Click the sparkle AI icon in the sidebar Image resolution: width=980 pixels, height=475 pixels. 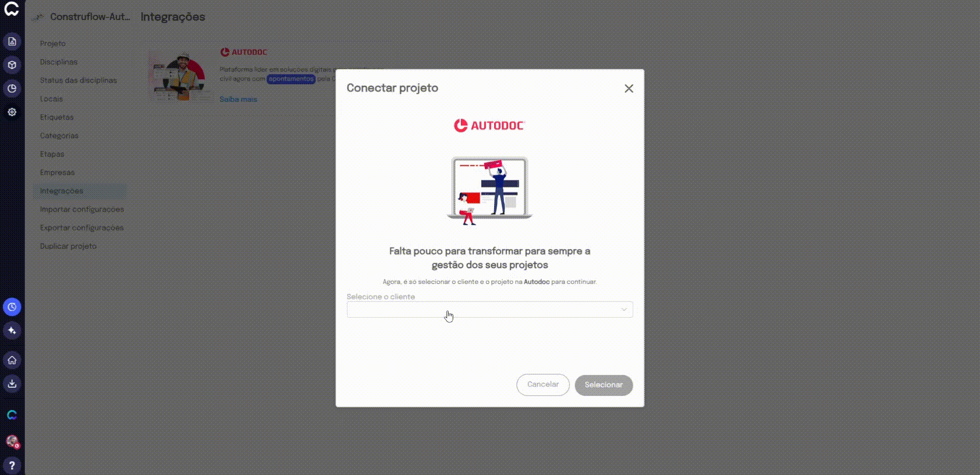click(x=12, y=330)
